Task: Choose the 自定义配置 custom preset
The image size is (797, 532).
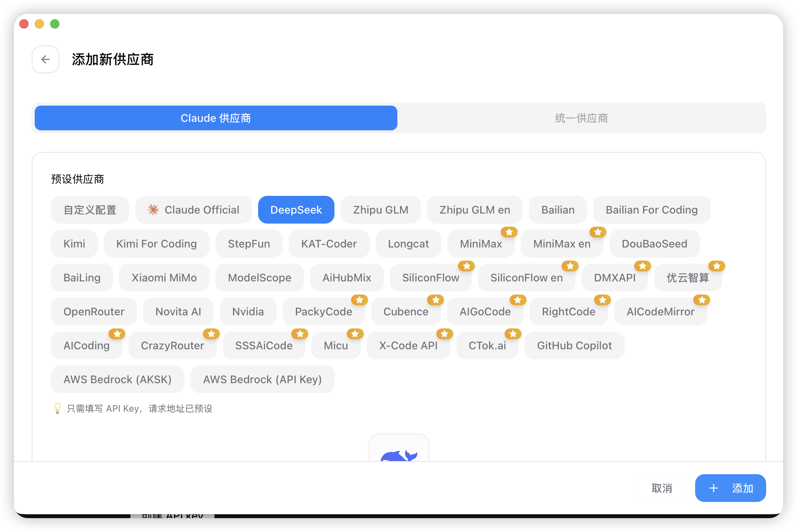Action: 90,210
